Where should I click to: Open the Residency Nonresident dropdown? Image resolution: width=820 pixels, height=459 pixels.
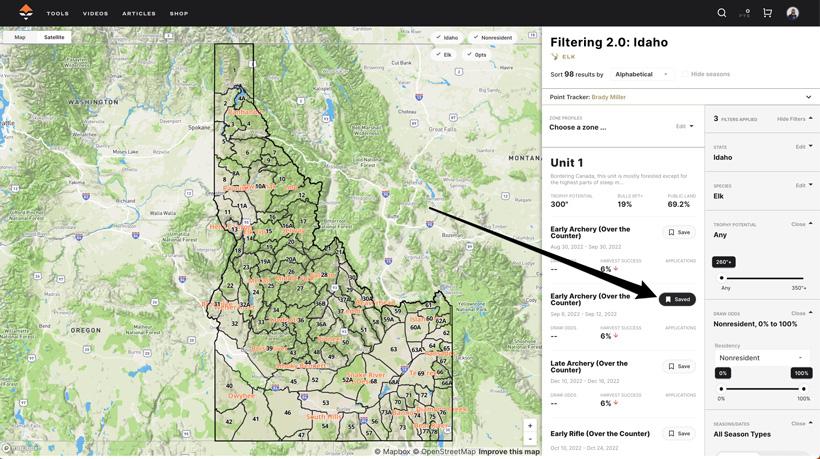(x=761, y=357)
